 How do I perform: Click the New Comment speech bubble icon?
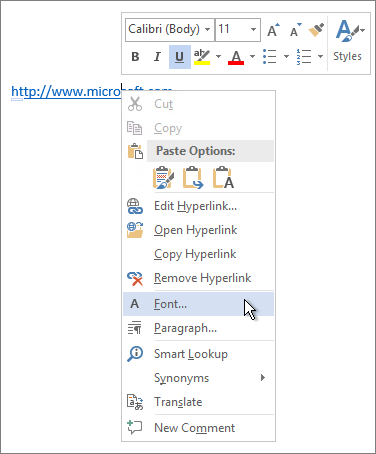(135, 427)
